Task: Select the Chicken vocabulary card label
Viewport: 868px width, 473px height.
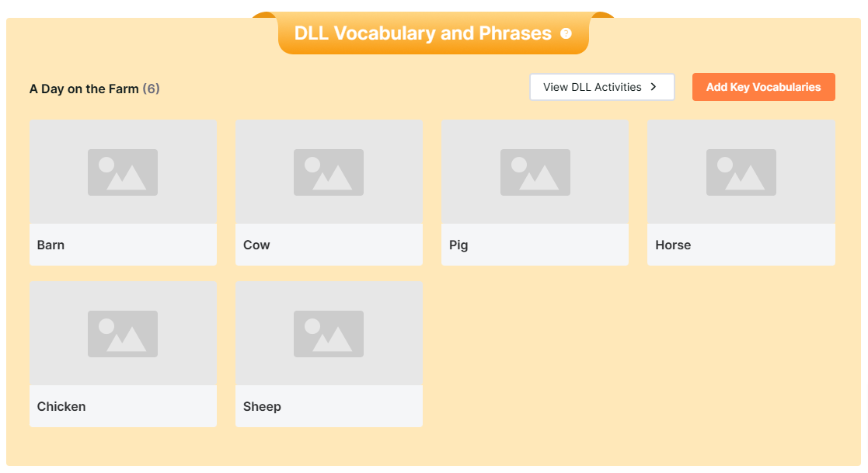Action: coord(61,407)
